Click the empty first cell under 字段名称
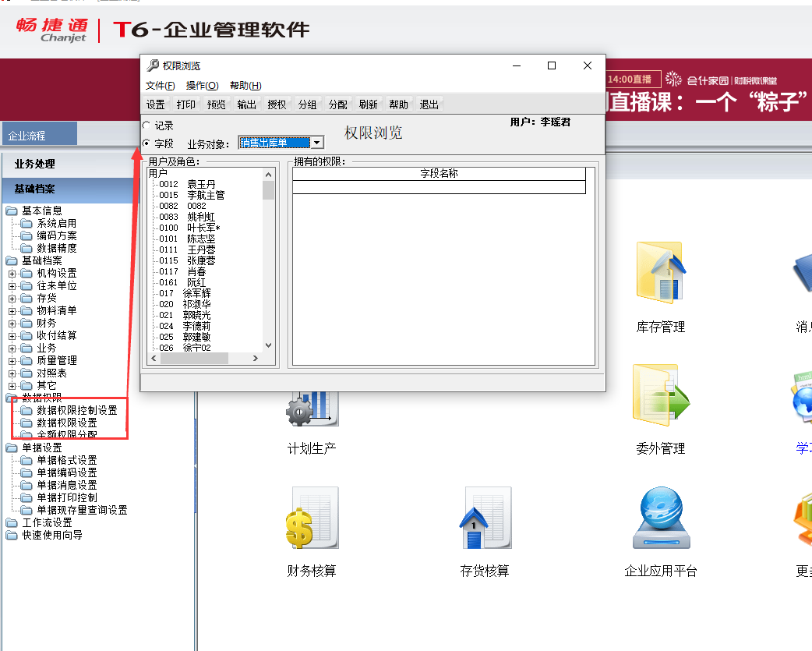Screen dimensions: 812x651 point(440,187)
